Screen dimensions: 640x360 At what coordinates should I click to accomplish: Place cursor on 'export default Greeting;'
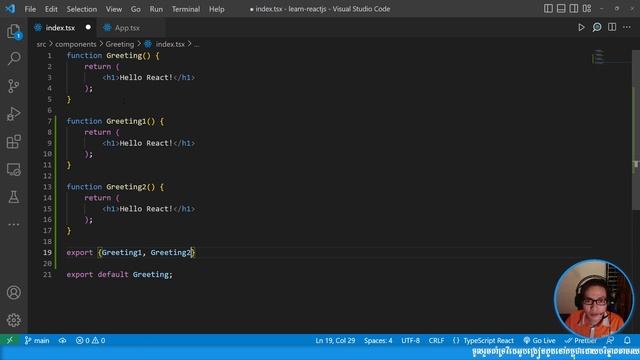click(120, 274)
